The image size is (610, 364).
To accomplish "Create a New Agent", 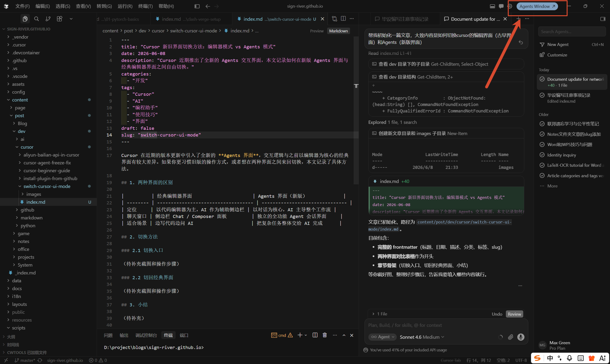I will [572, 44].
